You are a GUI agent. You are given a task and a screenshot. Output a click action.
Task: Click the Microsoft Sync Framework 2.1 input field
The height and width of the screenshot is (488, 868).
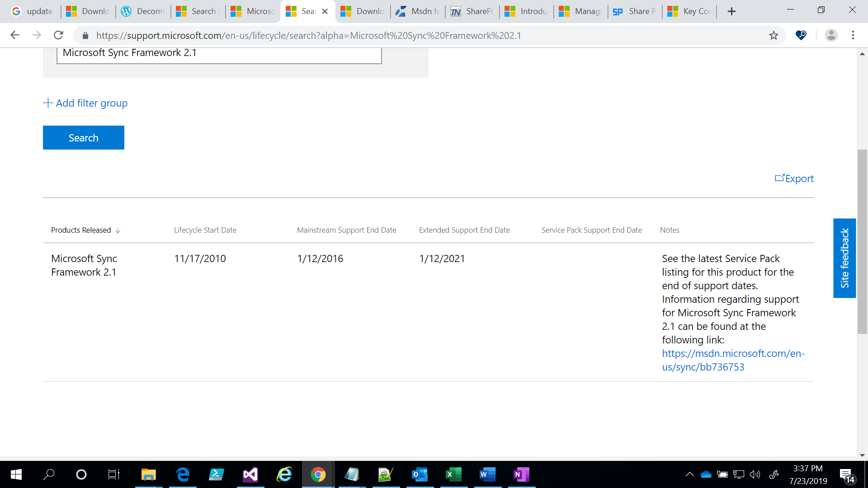[219, 53]
